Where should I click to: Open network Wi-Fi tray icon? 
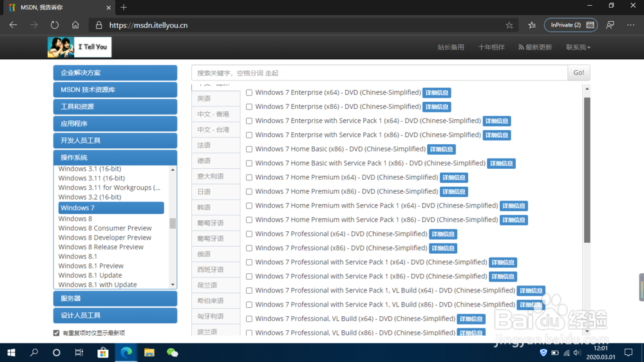(x=566, y=352)
